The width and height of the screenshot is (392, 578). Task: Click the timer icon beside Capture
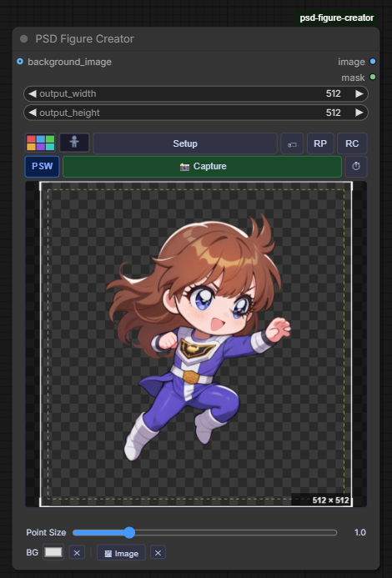tap(356, 166)
